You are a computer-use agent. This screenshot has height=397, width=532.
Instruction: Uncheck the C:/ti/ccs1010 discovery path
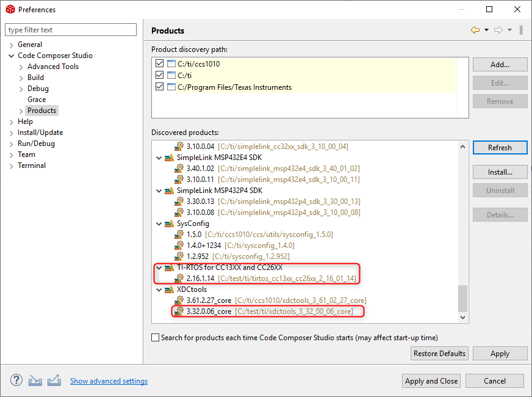coord(159,64)
